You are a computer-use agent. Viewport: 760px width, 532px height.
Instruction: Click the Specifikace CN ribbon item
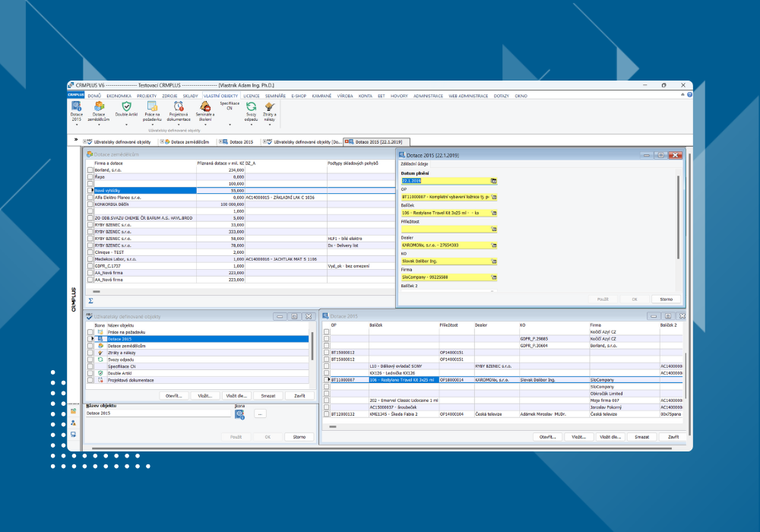[x=230, y=106]
